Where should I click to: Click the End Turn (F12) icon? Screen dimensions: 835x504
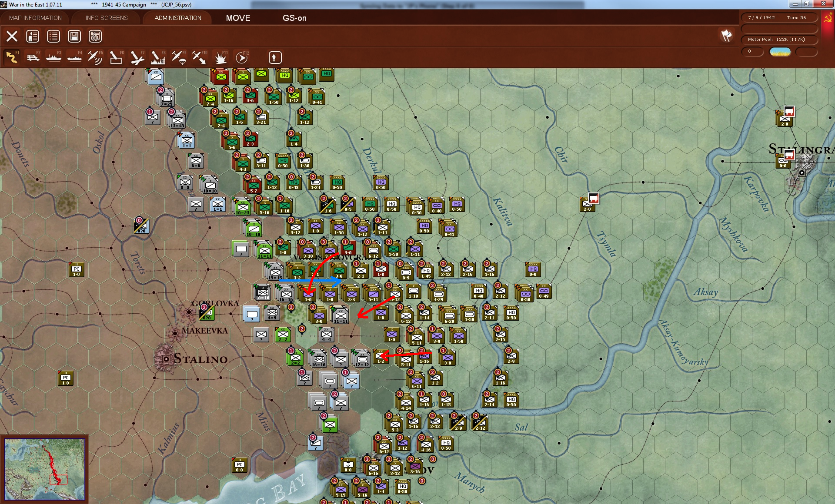[242, 57]
